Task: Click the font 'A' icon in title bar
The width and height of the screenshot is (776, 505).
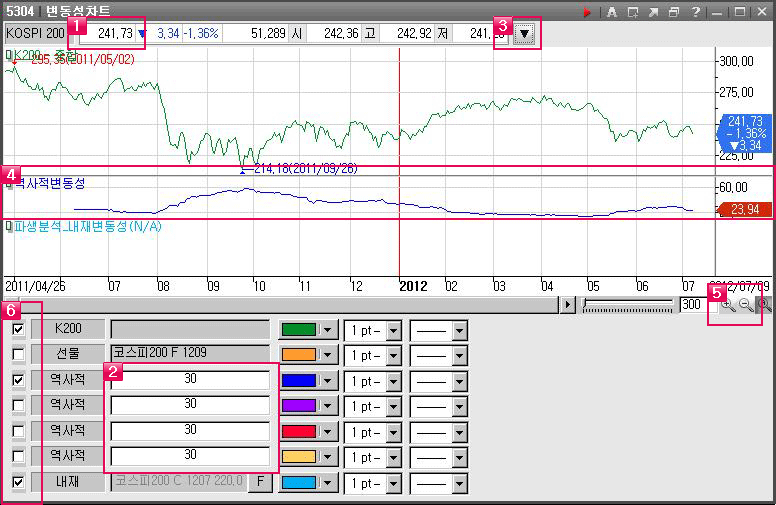Action: coord(612,12)
